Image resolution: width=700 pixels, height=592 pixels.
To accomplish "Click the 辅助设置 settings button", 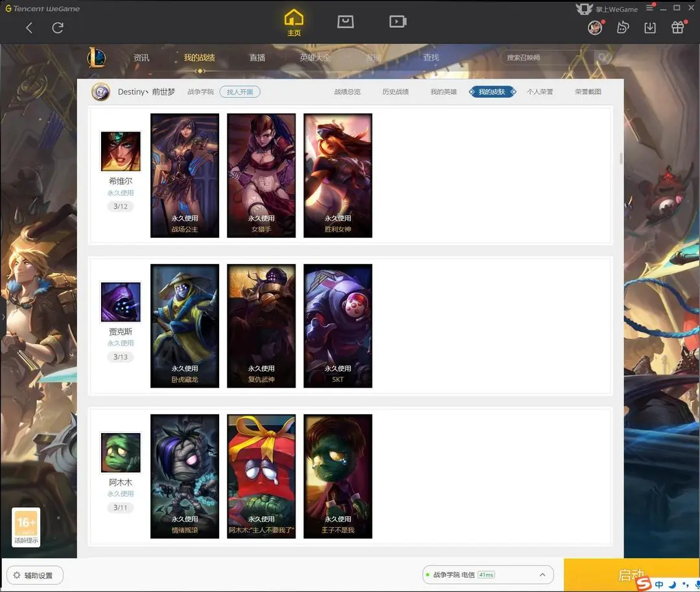I will point(35,575).
